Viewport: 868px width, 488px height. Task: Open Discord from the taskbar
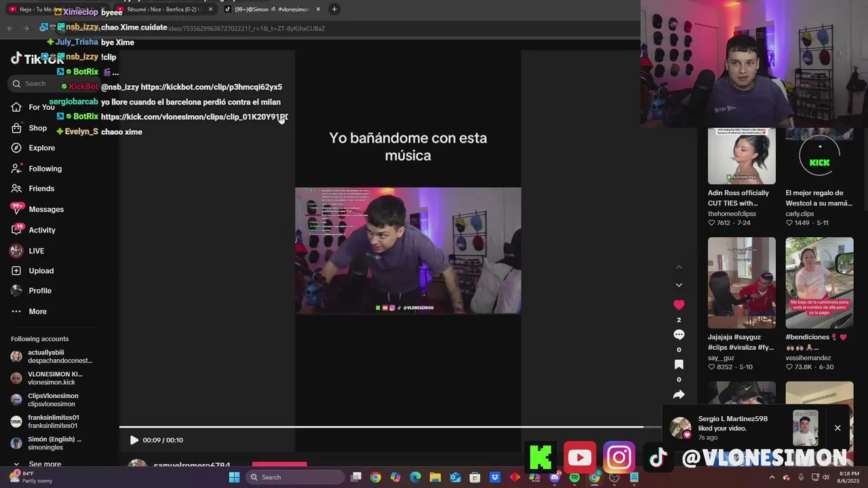coord(555,477)
